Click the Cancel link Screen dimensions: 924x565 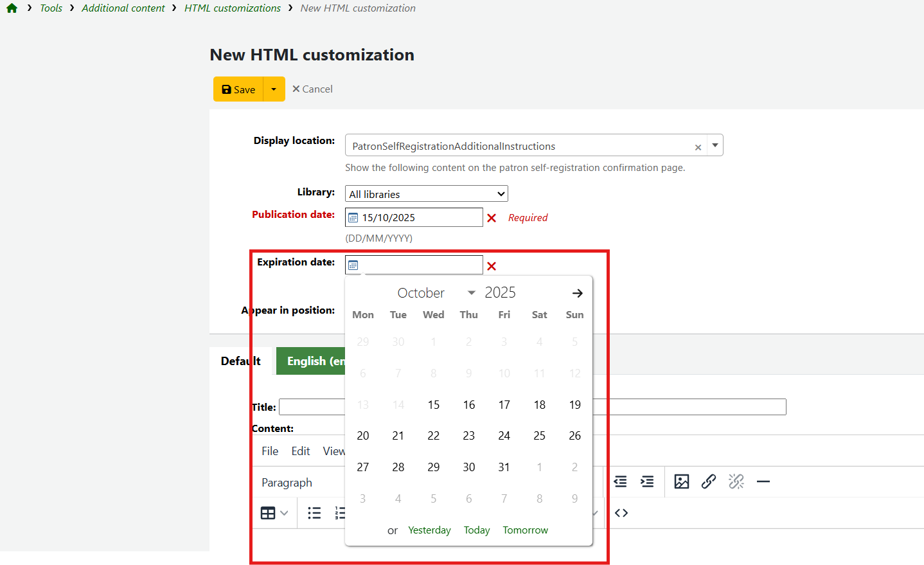point(313,89)
